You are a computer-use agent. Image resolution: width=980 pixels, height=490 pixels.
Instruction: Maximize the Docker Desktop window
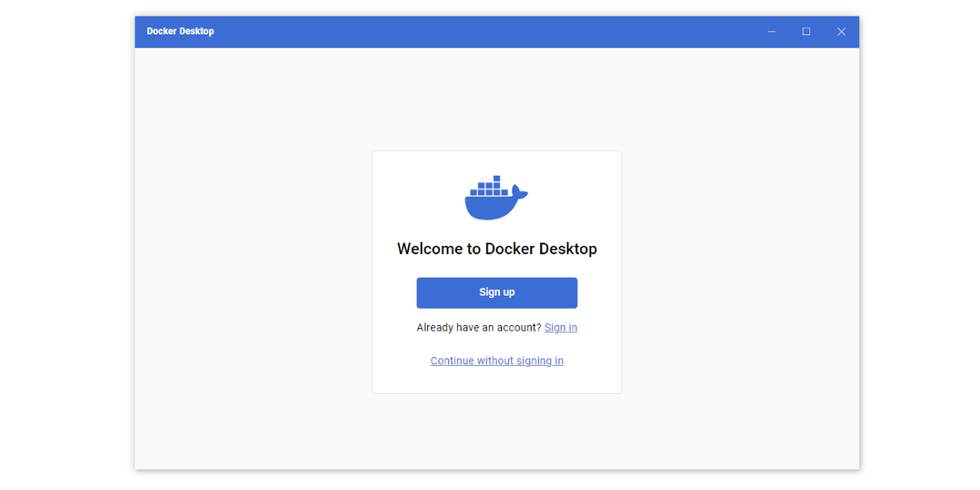point(806,32)
